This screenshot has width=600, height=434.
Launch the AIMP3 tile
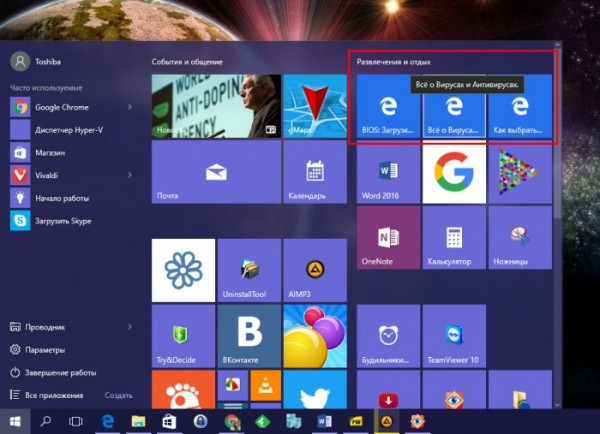point(315,270)
